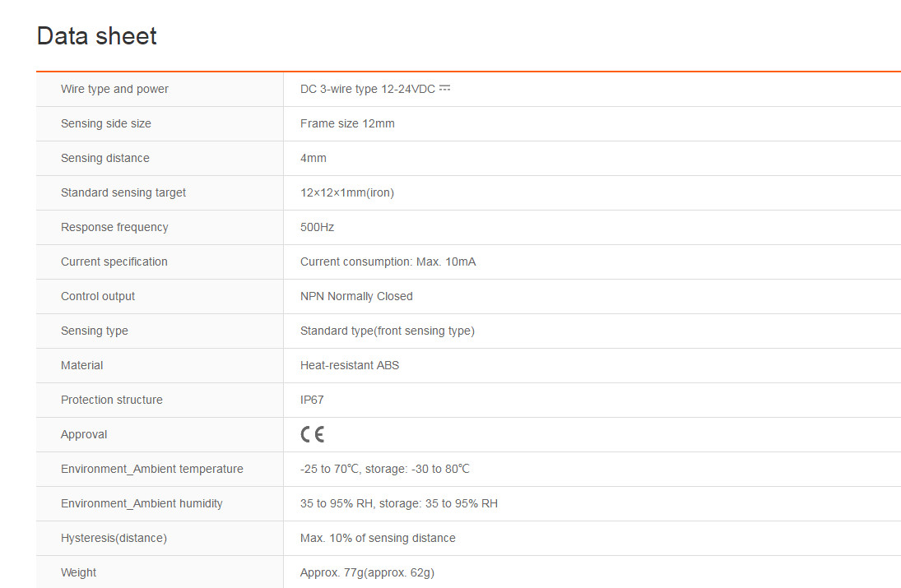Click the Heat-resistant ABS material value
The height and width of the screenshot is (588, 901).
[x=350, y=365]
